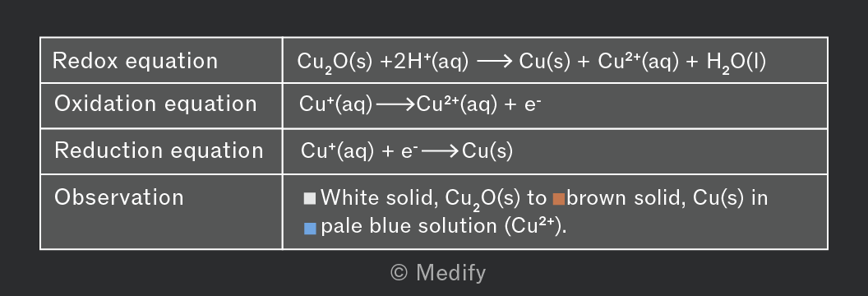Click the arrow in the oxidation equation
The height and width of the screenshot is (296, 868).
(x=396, y=104)
